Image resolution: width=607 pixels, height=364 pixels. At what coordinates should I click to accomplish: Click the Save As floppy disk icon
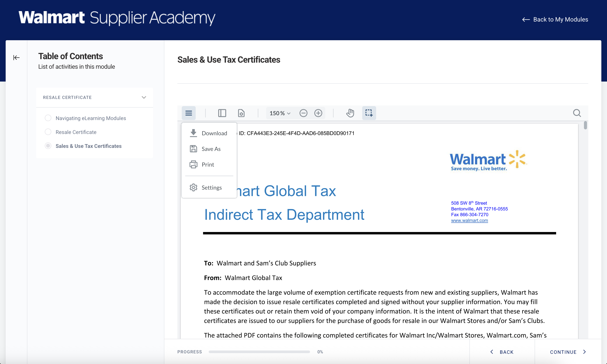click(x=193, y=149)
